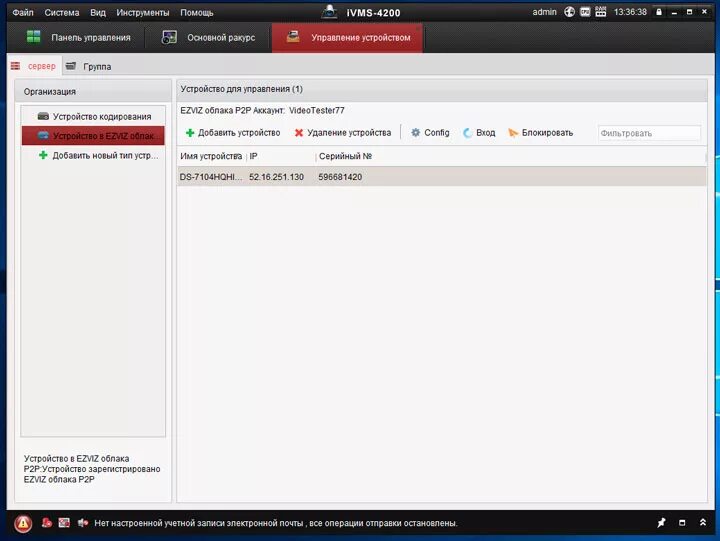Click Добавить устройство button
The width and height of the screenshot is (720, 541).
point(233,133)
